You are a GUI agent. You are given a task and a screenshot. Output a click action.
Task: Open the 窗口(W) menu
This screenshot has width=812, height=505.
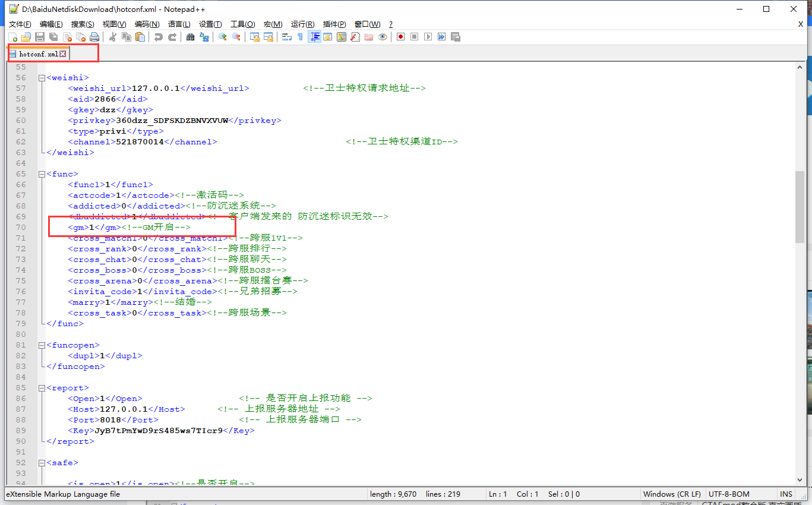(x=367, y=24)
